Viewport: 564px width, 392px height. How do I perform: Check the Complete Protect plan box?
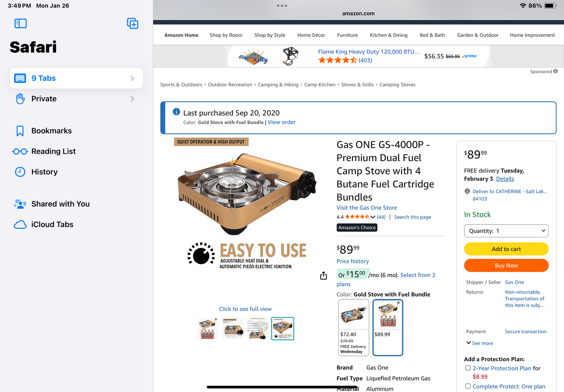[x=468, y=386]
